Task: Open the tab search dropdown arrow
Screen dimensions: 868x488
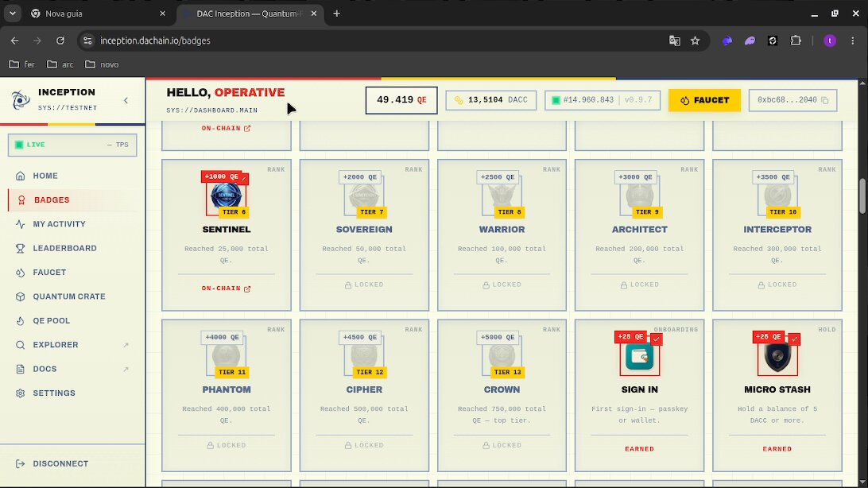Action: [x=12, y=14]
